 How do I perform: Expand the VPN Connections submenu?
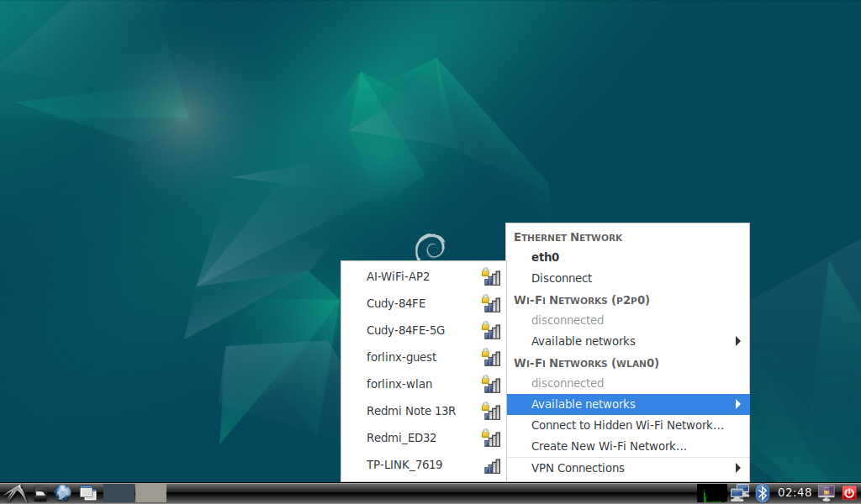[627, 468]
